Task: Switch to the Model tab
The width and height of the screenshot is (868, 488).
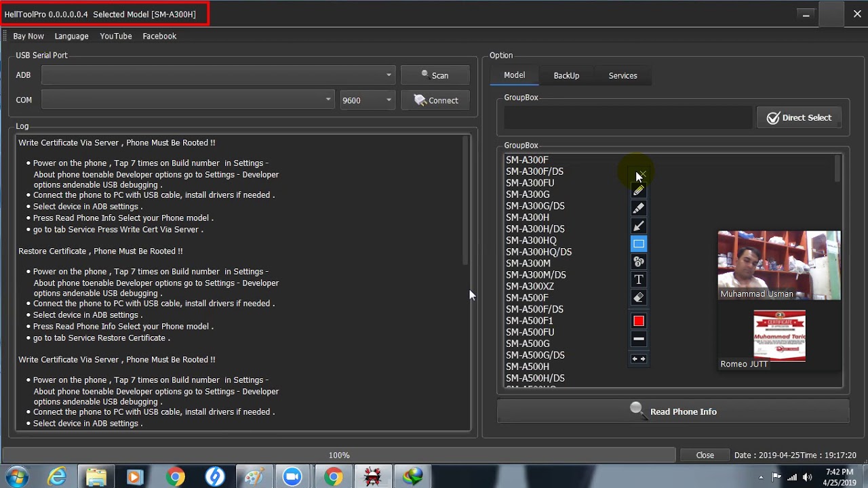Action: pos(514,75)
